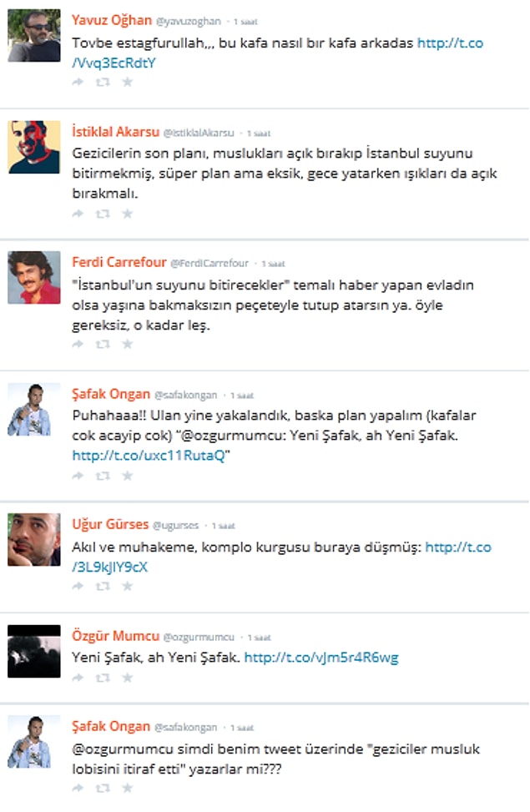Retweet Özgür Mumcu's tweet
This screenshot has width=530, height=812.
tap(103, 678)
